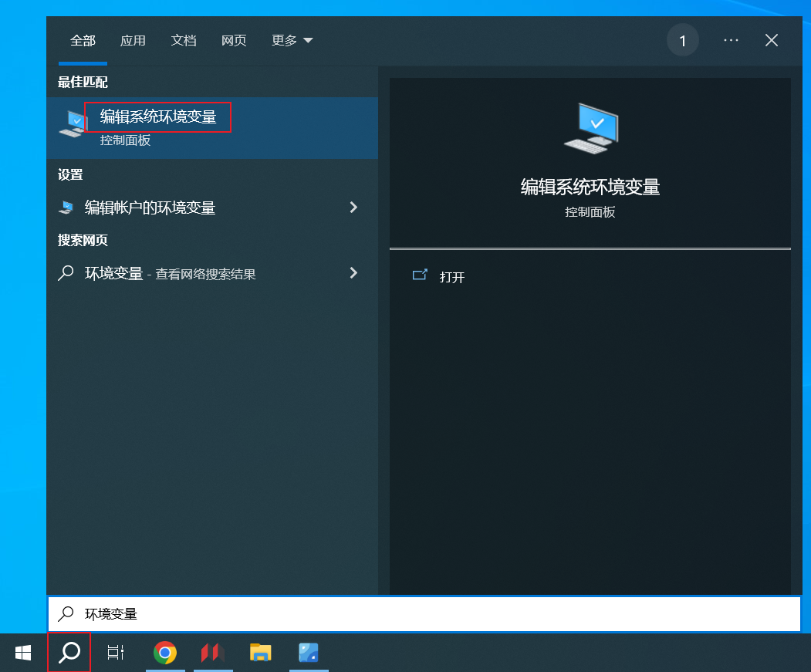The width and height of the screenshot is (811, 672).
Task: Switch to the 网页 tab
Action: 234,40
